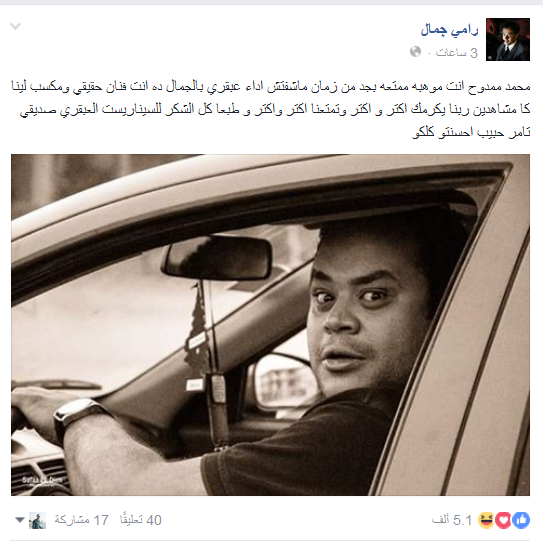Click the author's profile picture thumbnail
The width and height of the screenshot is (543, 544).
[x=508, y=39]
